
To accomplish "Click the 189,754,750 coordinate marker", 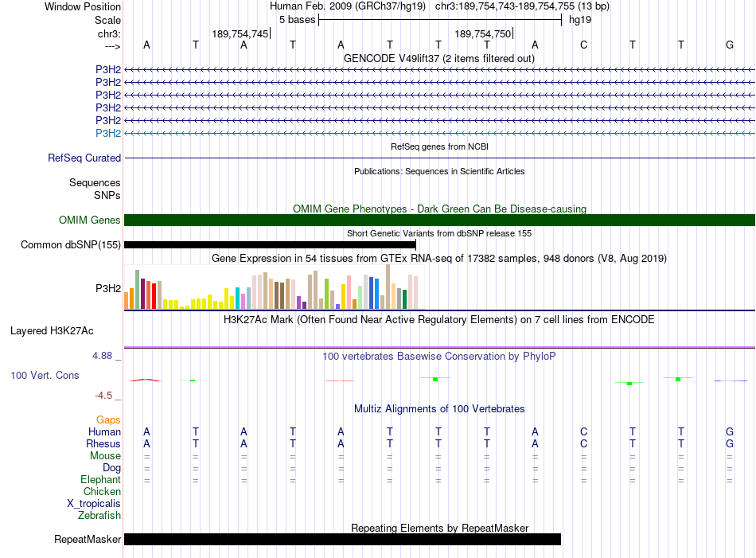I will [482, 33].
